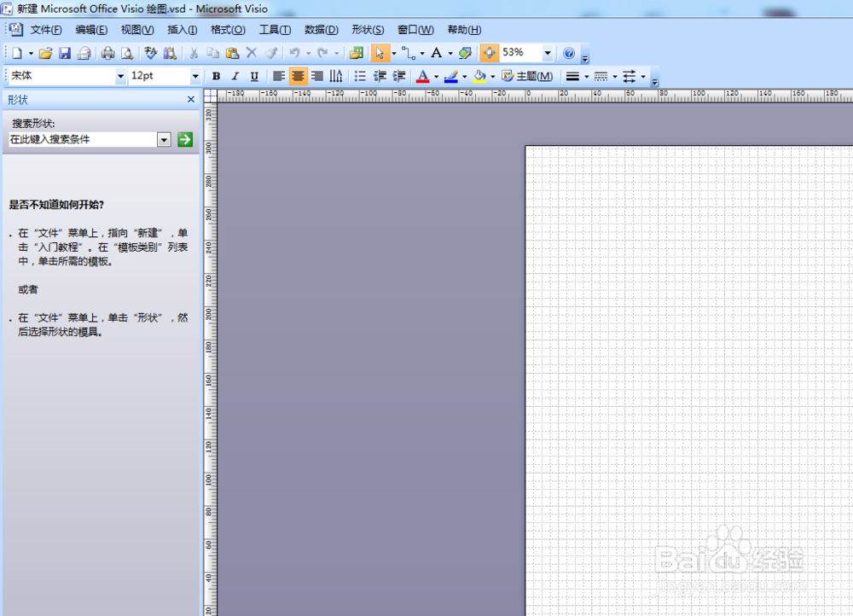Toggle bullets list button
Viewport: 853px width, 616px height.
coord(360,76)
